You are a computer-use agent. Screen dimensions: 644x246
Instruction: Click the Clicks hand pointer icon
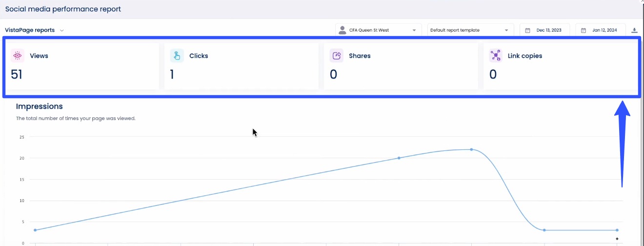pos(177,56)
